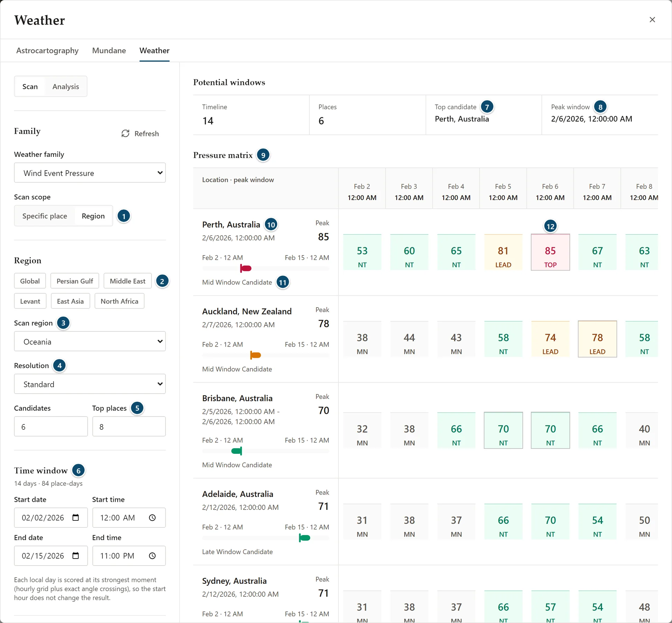
Task: Click the Start date field
Action: [x=51, y=518]
